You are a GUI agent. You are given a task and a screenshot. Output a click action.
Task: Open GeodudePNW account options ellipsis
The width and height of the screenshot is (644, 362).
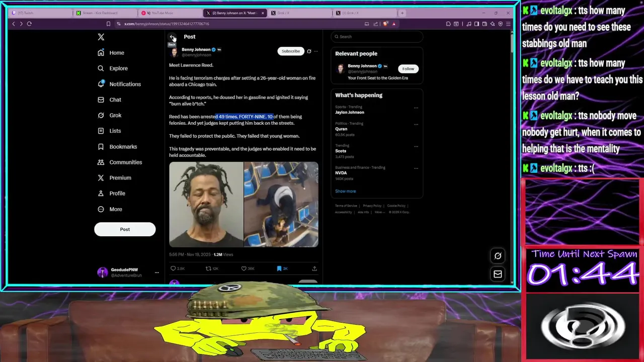click(156, 273)
